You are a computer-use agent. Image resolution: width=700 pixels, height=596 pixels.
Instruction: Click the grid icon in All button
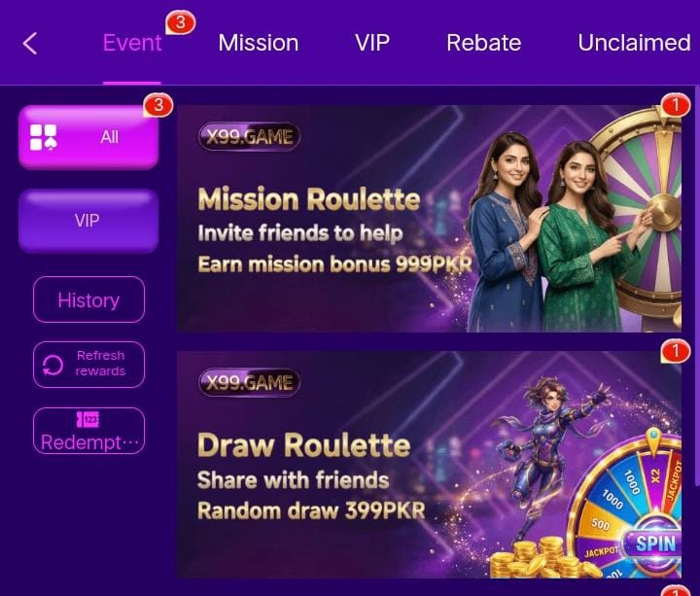44,137
